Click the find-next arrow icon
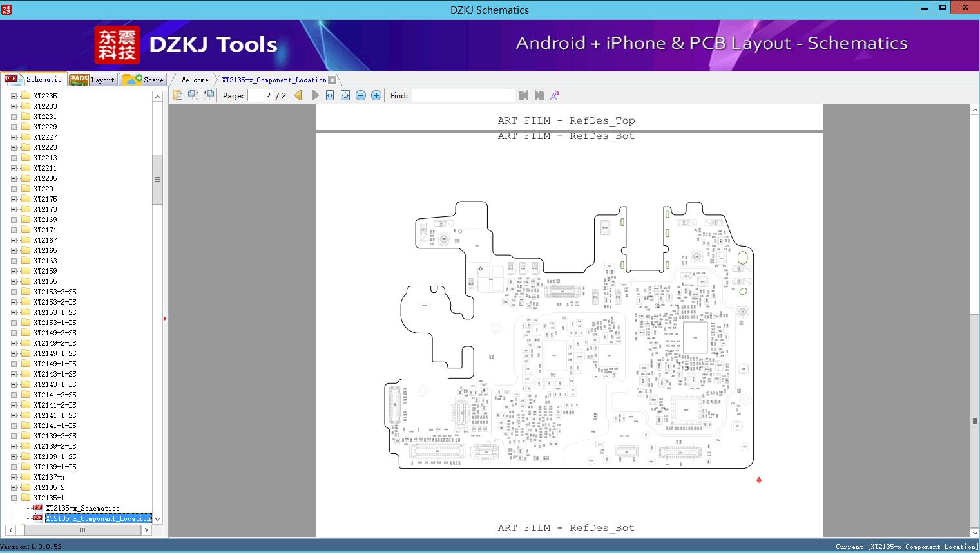 click(x=539, y=95)
